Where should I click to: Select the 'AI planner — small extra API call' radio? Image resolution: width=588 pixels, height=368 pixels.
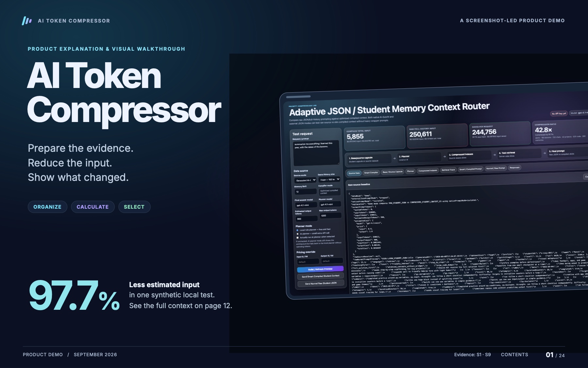[x=297, y=234]
